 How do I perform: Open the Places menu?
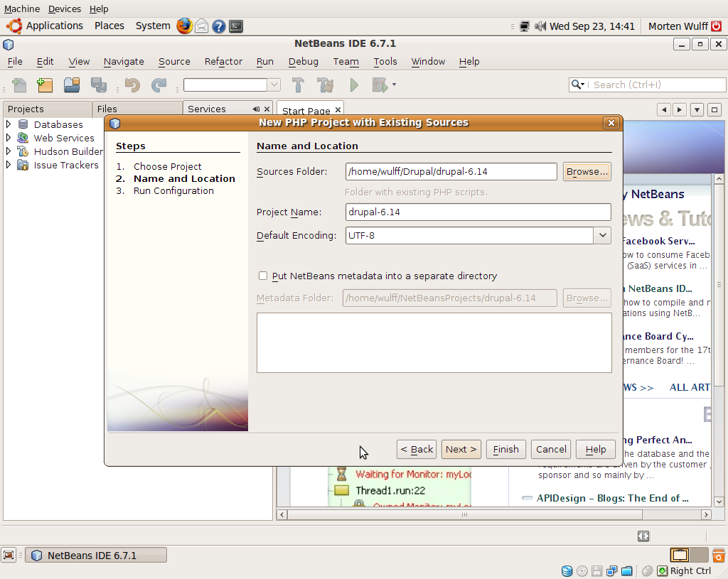(109, 26)
